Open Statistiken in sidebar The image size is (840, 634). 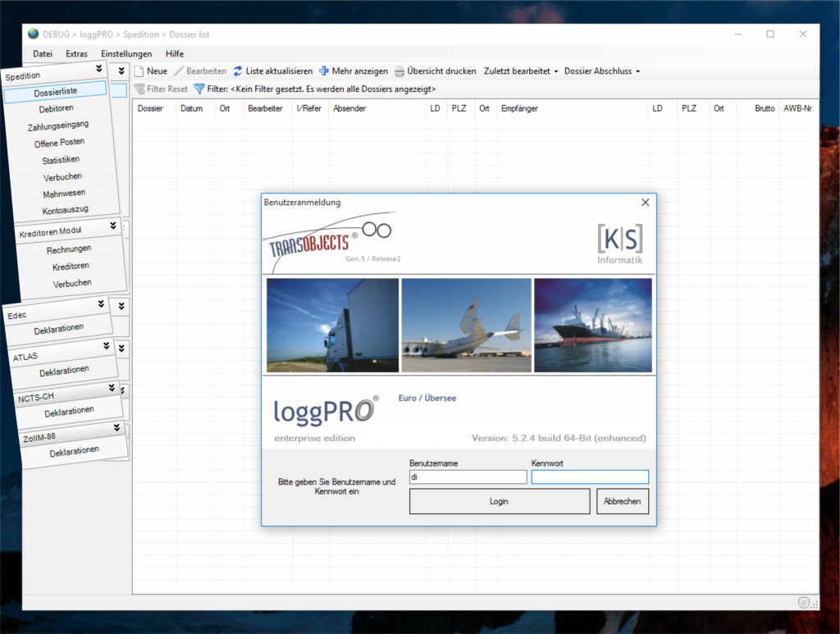pos(61,160)
